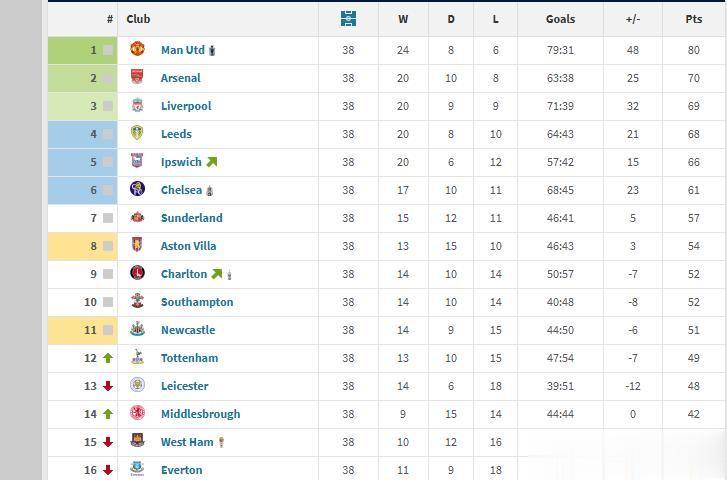Viewport: 727px width, 480px height.
Task: Click the Man Utd club crest
Action: [137, 49]
